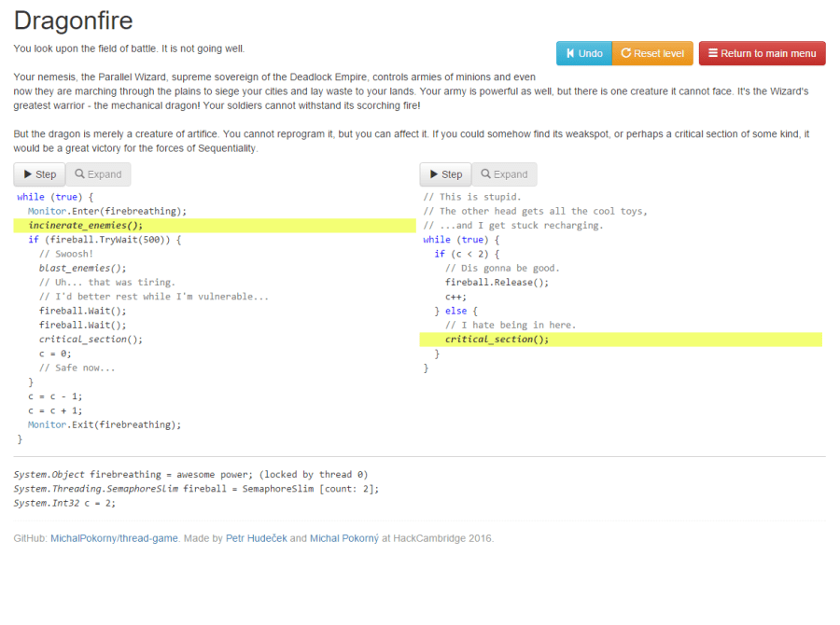Click the fireball.TryWait(500) line
Screen dimensions: 840x625
tap(105, 240)
